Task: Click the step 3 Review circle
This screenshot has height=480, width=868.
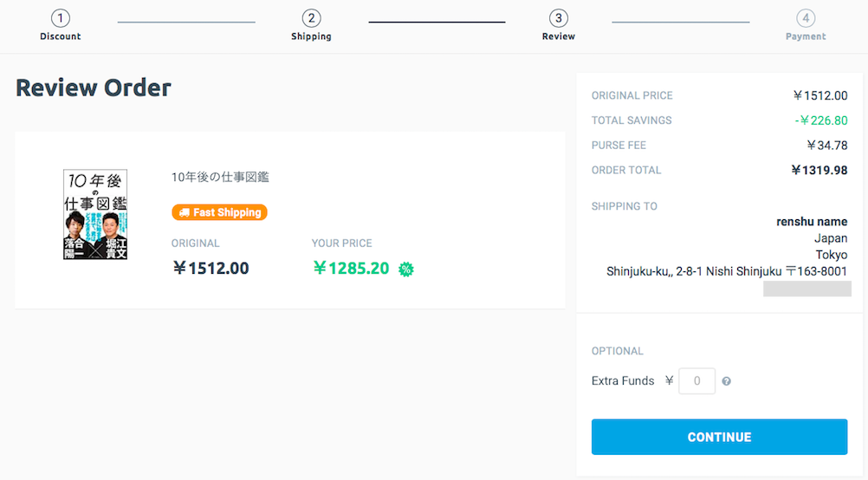Action: pyautogui.click(x=559, y=18)
